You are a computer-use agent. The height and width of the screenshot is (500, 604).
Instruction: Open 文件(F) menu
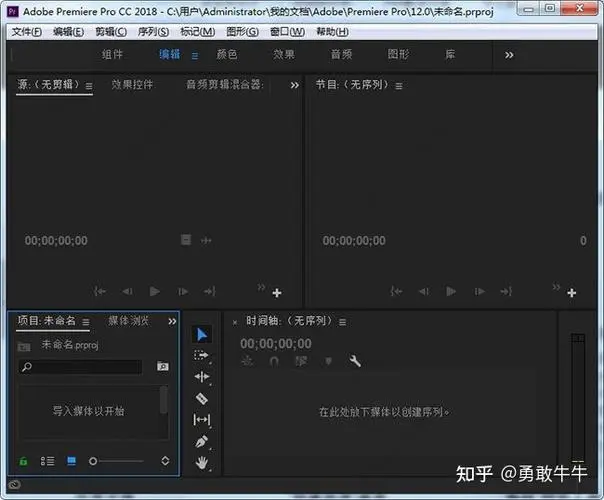27,32
